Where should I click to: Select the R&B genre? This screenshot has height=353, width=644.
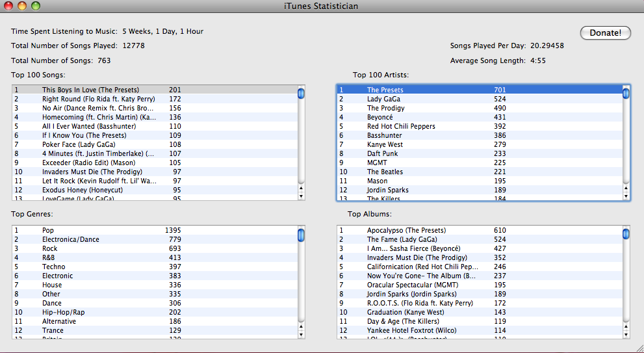pos(155,257)
